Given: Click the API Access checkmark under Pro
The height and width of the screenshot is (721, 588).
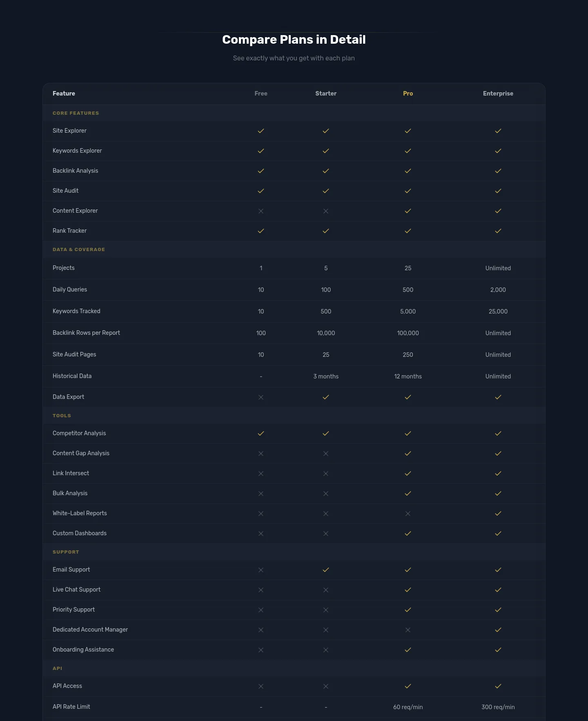Looking at the screenshot, I should tap(408, 686).
